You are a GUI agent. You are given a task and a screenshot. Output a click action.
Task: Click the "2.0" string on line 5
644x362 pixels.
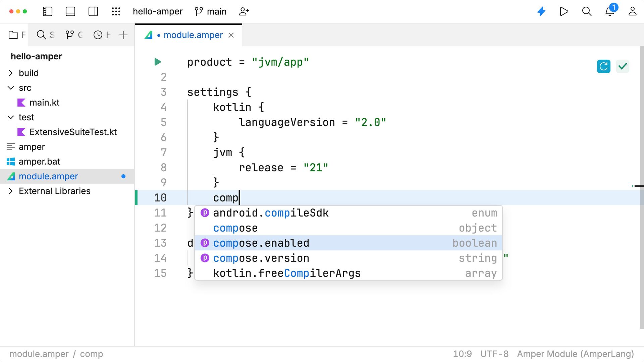click(x=371, y=122)
